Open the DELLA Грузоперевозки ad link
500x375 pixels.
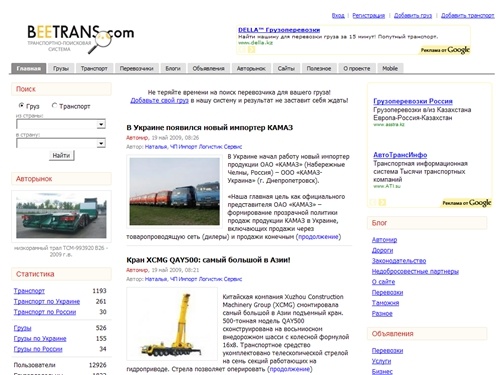coord(279,30)
